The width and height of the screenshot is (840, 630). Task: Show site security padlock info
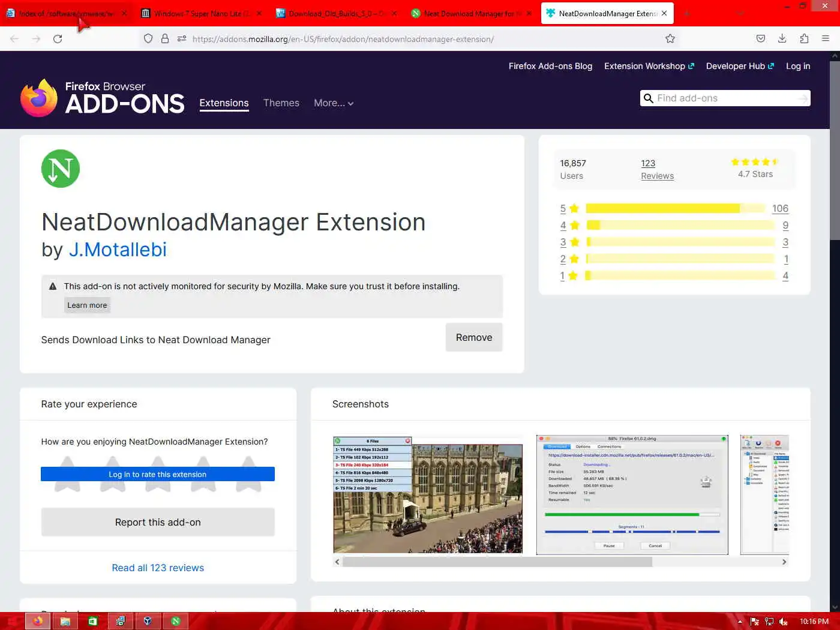click(x=164, y=39)
